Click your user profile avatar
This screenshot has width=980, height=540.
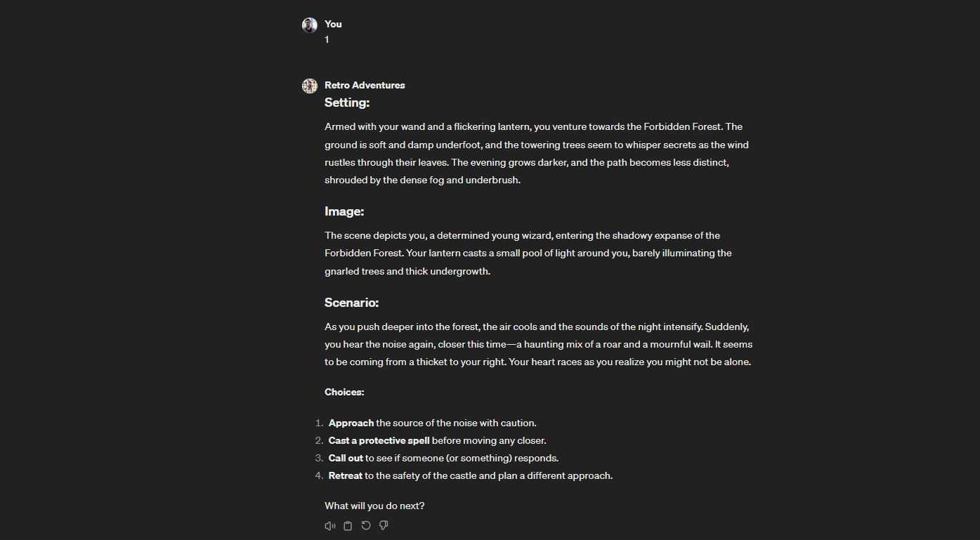pos(310,25)
